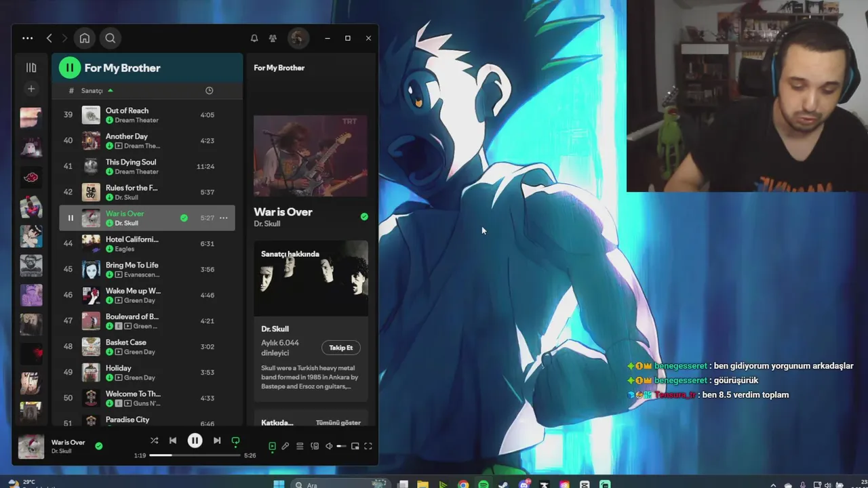868x488 pixels.
Task: Toggle saved checkmark in now-playing panel
Action: [364, 217]
